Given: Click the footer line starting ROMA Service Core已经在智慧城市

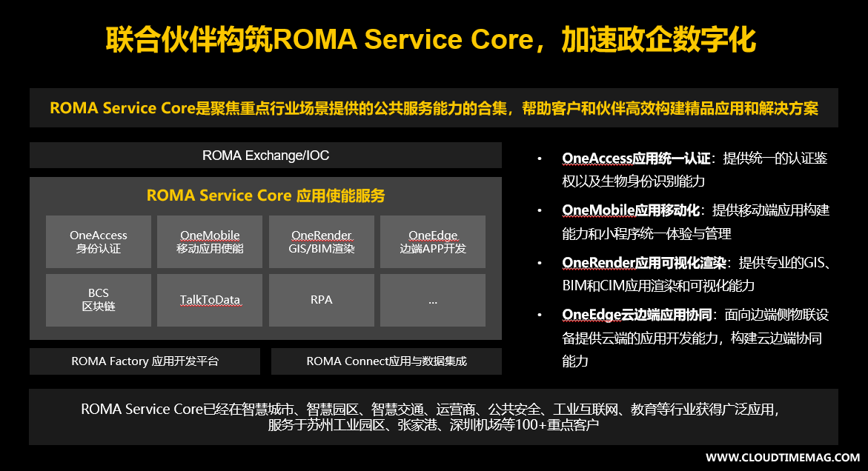Looking at the screenshot, I should click(431, 410).
